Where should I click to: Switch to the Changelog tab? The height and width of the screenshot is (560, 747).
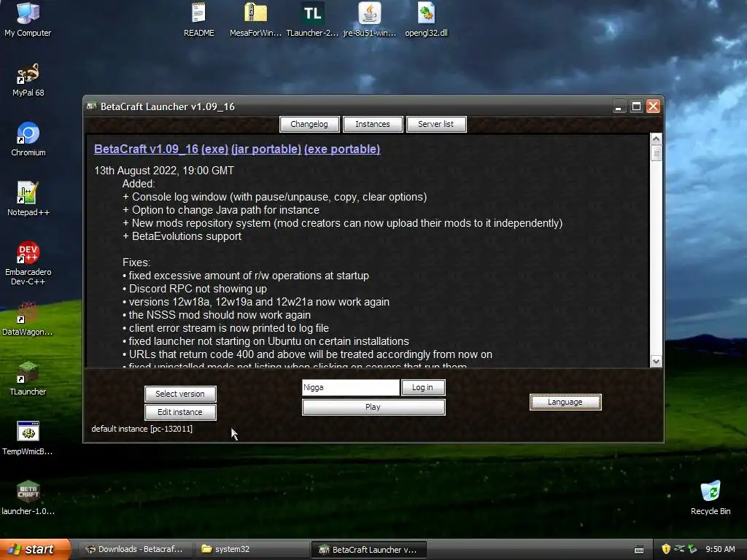[309, 124]
